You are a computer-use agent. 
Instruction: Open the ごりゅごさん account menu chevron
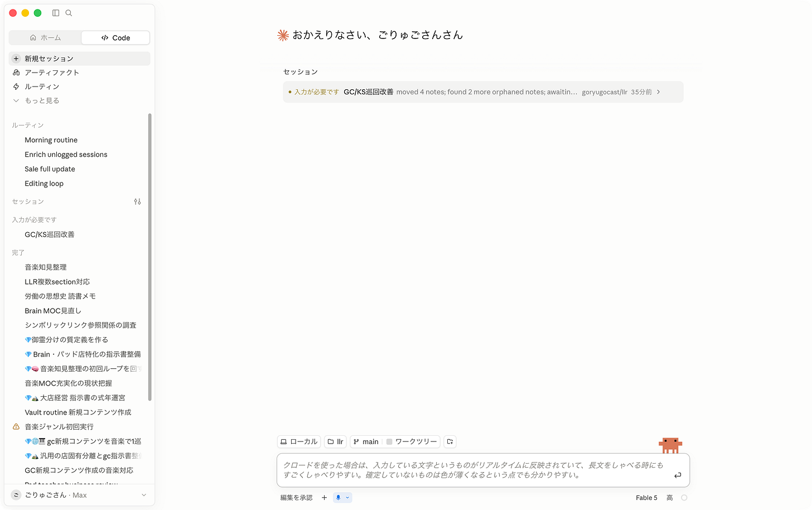click(x=144, y=495)
